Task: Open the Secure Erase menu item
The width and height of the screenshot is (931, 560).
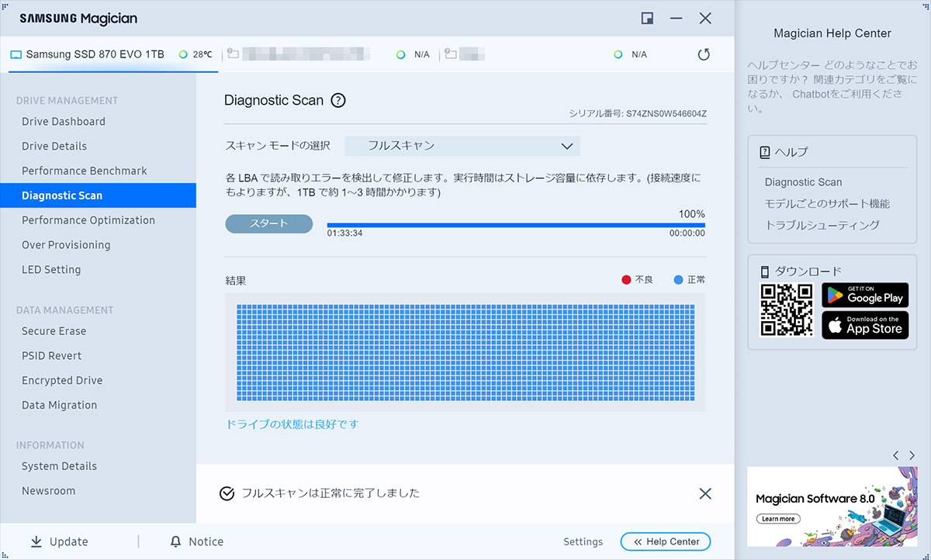Action: point(53,330)
